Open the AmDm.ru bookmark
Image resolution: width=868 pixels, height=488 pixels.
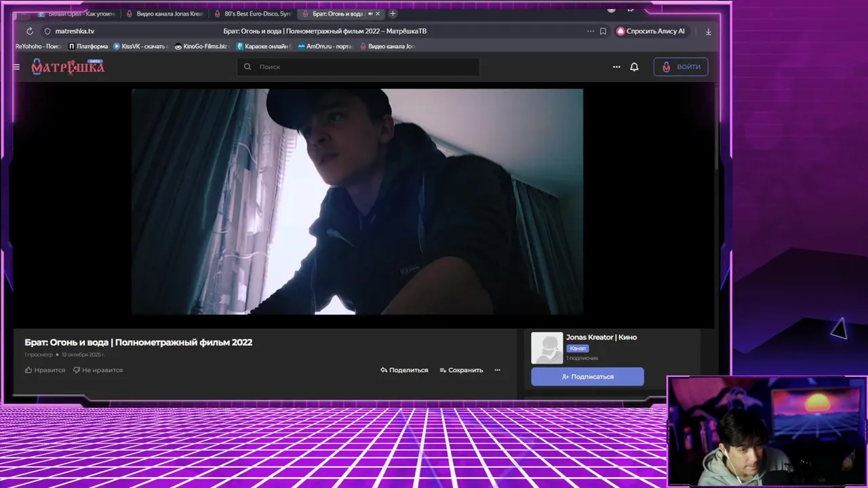(x=325, y=46)
